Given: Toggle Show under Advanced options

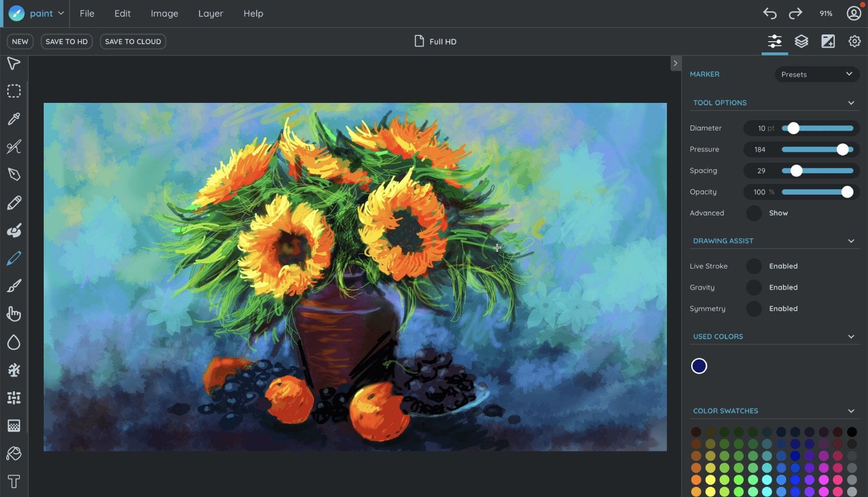Looking at the screenshot, I should tap(754, 213).
